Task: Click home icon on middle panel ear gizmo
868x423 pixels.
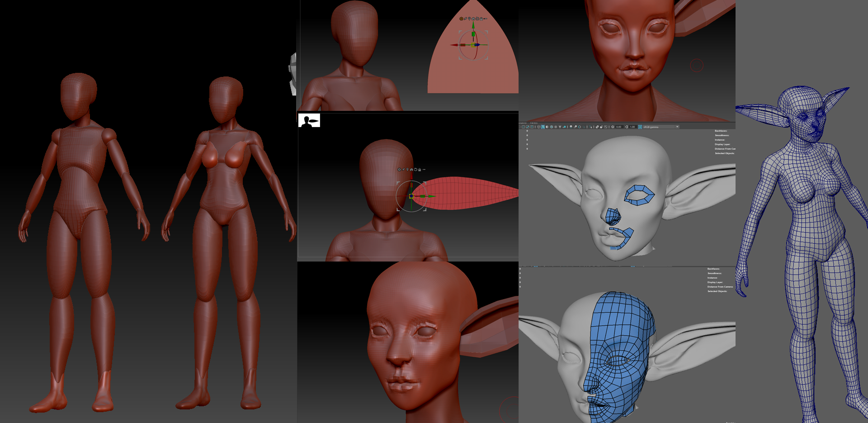Action: click(x=411, y=170)
